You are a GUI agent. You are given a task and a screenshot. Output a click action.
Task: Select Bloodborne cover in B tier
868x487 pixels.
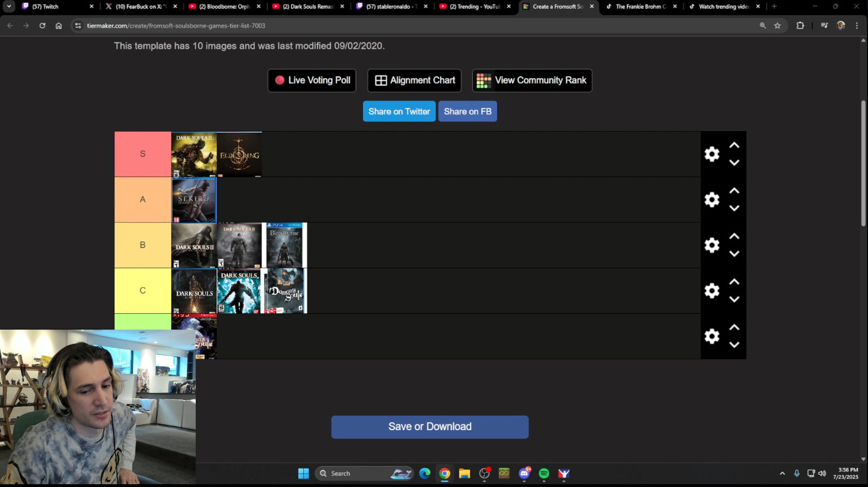[285, 246]
